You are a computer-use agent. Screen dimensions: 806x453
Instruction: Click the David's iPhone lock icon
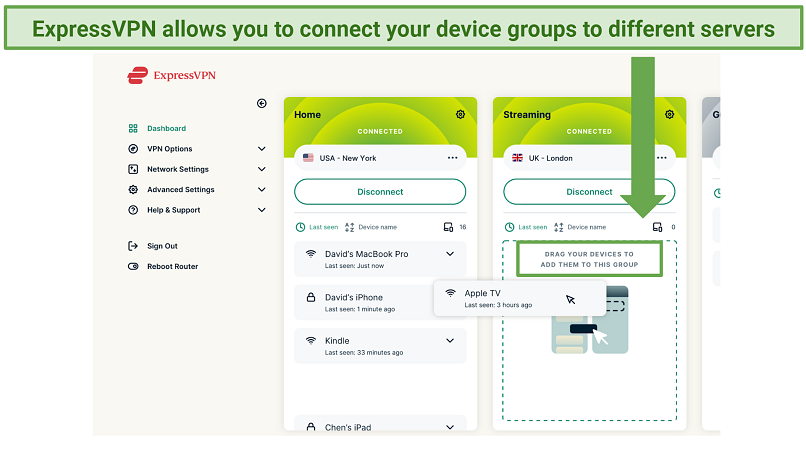click(311, 297)
